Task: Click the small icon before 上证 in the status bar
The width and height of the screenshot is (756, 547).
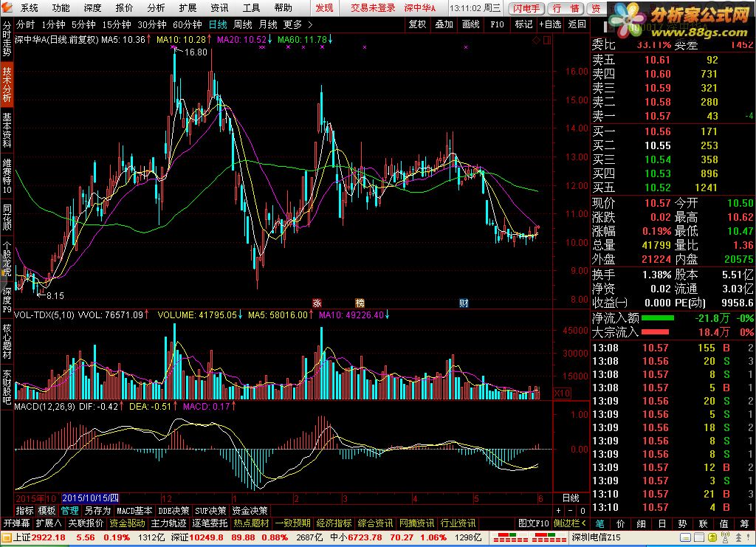Action: pyautogui.click(x=6, y=537)
